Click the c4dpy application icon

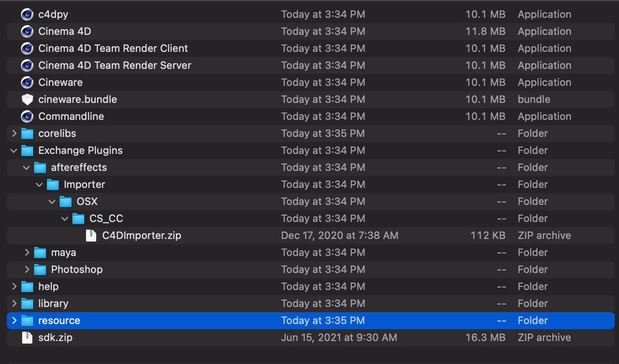click(x=27, y=14)
